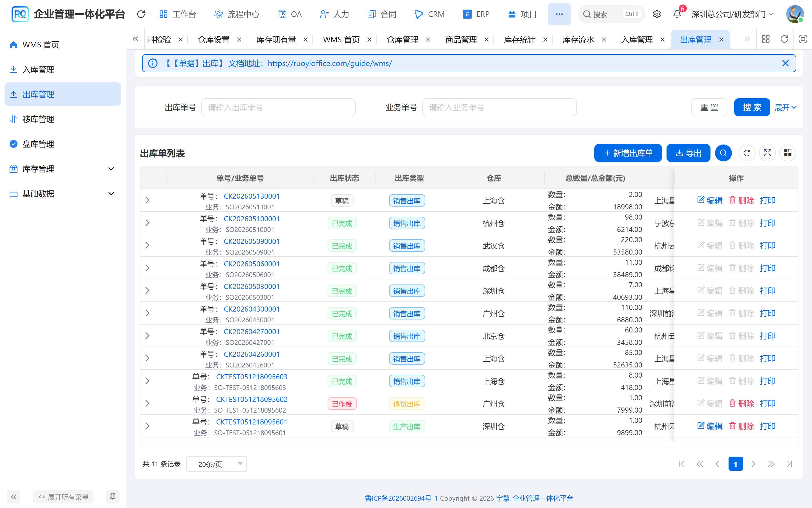Delete order CK202605130001
Viewport: 812px width, 508px height.
742,200
